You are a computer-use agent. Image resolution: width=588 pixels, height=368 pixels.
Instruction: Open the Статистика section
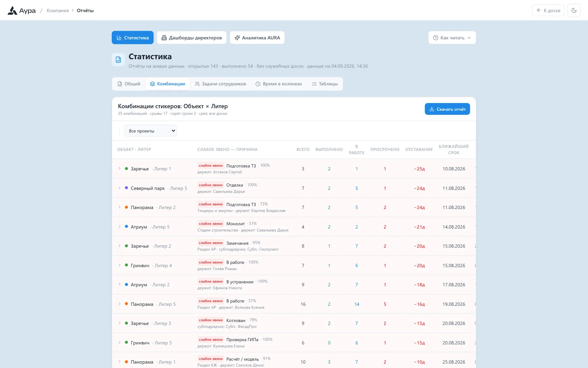click(133, 38)
